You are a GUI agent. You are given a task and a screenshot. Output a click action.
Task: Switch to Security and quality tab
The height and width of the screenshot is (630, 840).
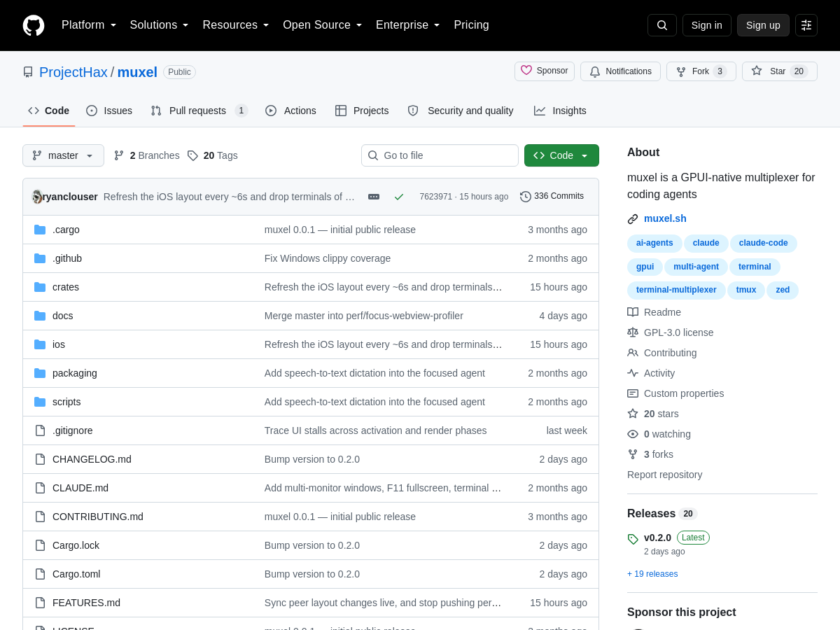pyautogui.click(x=461, y=111)
